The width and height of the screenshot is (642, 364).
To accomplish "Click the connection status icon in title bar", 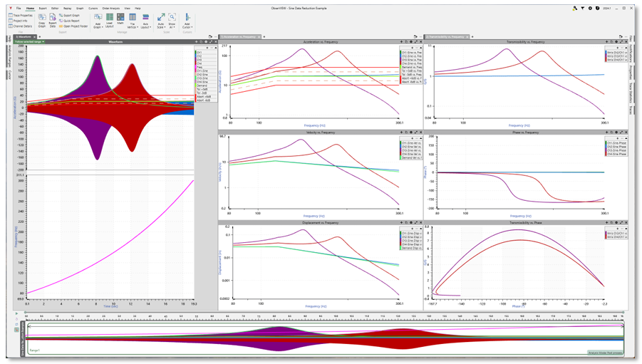I will [575, 8].
